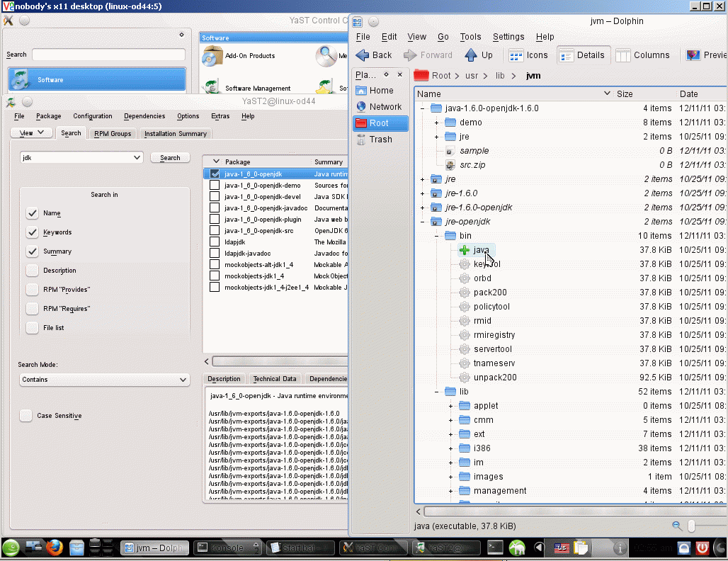Switch to Konsole from the taskbar
728x561 pixels.
tap(227, 548)
